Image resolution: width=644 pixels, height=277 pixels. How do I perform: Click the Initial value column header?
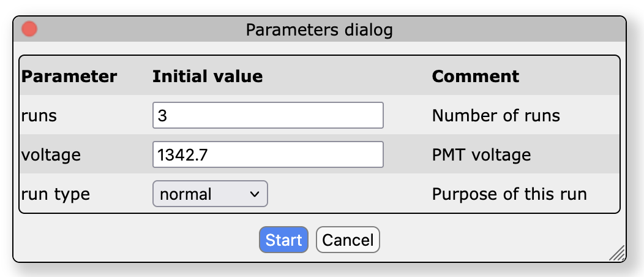pyautogui.click(x=208, y=77)
